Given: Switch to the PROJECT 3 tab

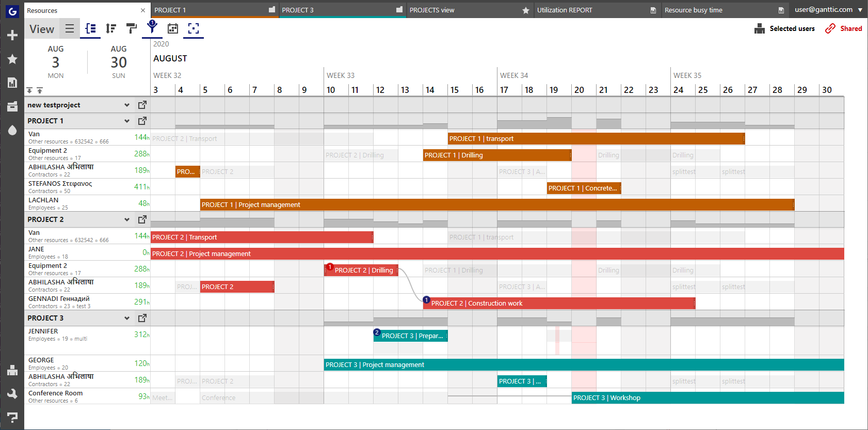Looking at the screenshot, I should [343, 10].
